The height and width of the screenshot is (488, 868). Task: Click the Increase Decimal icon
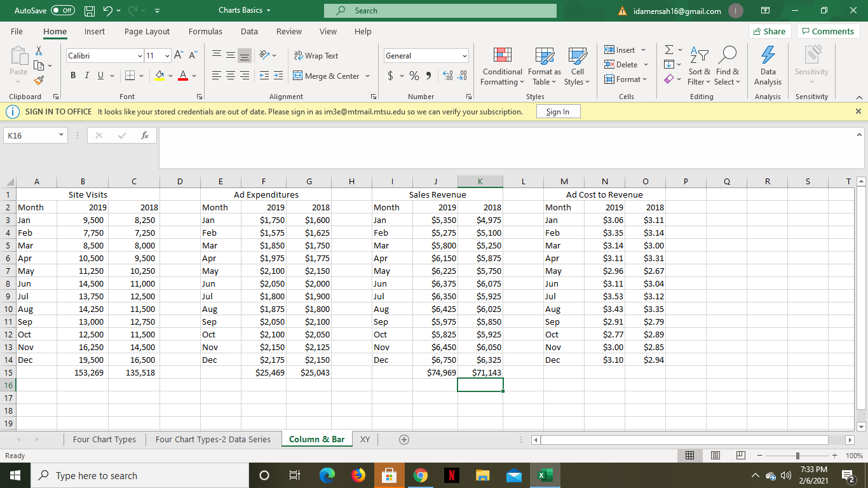446,76
